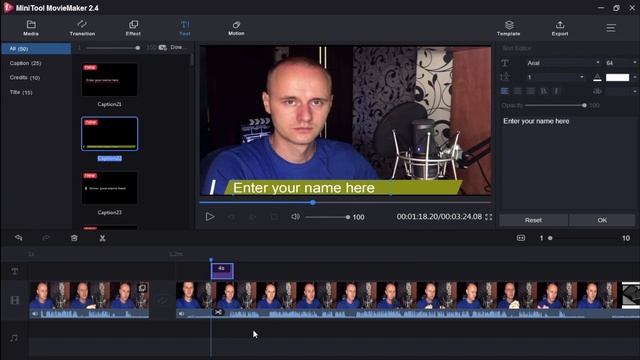This screenshot has height=360, width=640.
Task: Click the scissors icon on the playhead
Action: pos(218,312)
